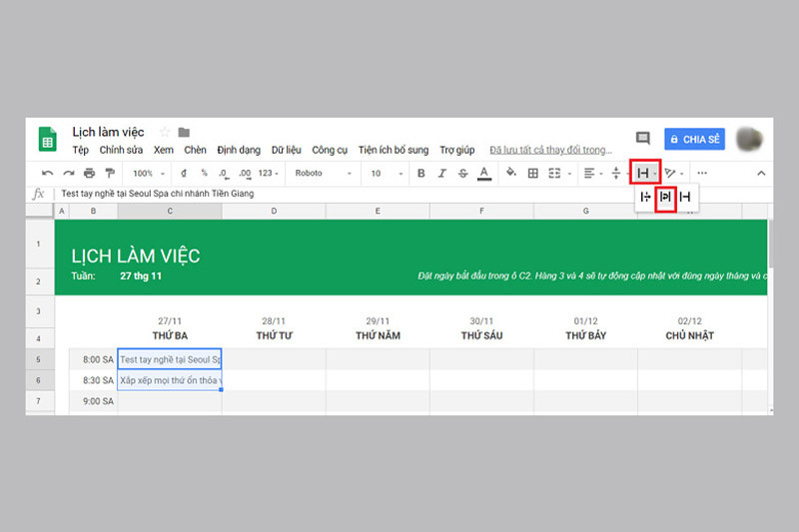Image resolution: width=799 pixels, height=532 pixels.
Task: Open the Tiện ích bổ sung menu
Action: click(394, 150)
